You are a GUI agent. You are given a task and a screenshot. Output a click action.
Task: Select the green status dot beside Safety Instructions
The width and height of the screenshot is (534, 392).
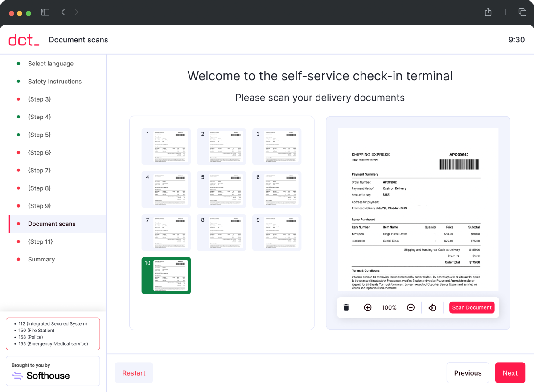(18, 81)
